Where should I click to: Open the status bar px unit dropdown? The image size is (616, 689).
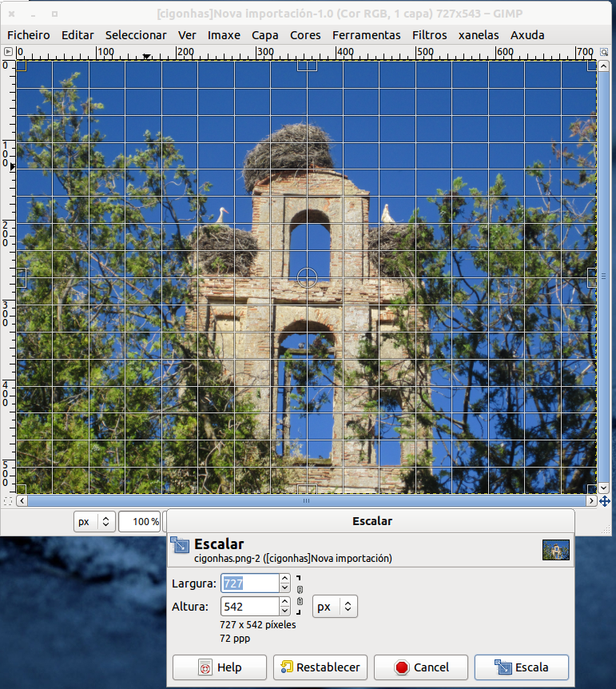pos(95,521)
